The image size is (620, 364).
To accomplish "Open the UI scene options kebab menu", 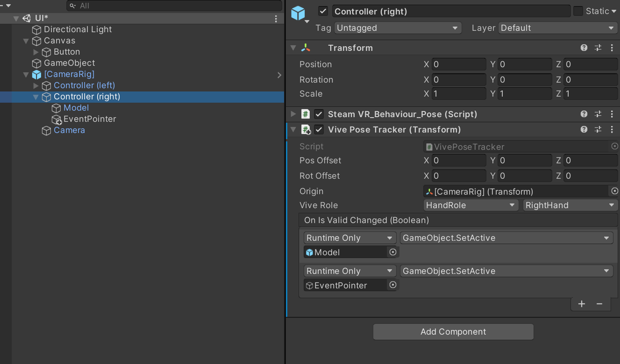I will pyautogui.click(x=276, y=19).
